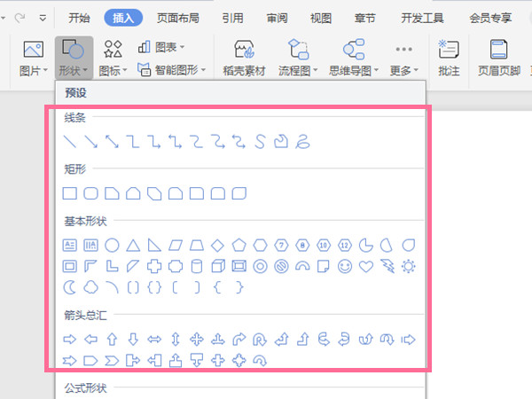Choose the pentagon shape
Screen dimensions: 532x399
pos(239,245)
